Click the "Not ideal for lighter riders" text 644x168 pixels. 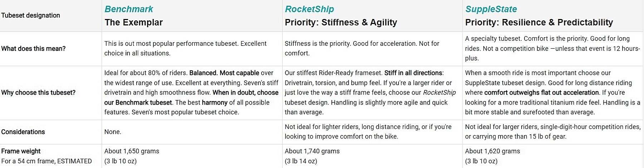coord(322,127)
